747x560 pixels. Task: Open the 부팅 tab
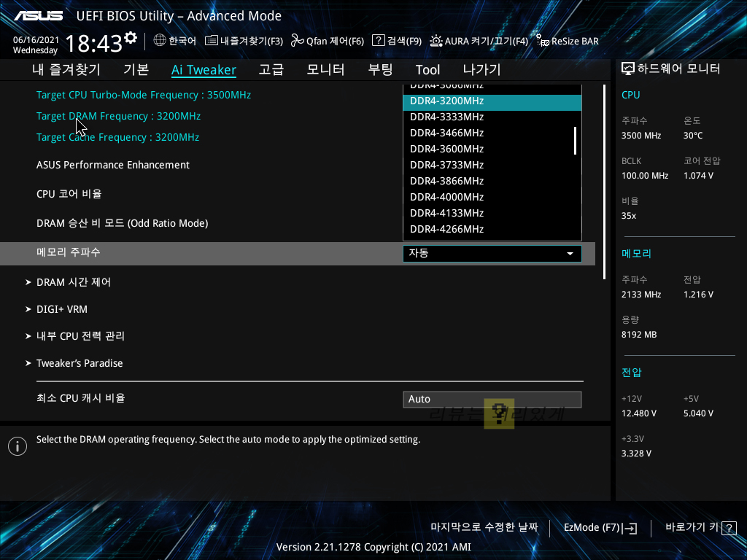coord(380,69)
